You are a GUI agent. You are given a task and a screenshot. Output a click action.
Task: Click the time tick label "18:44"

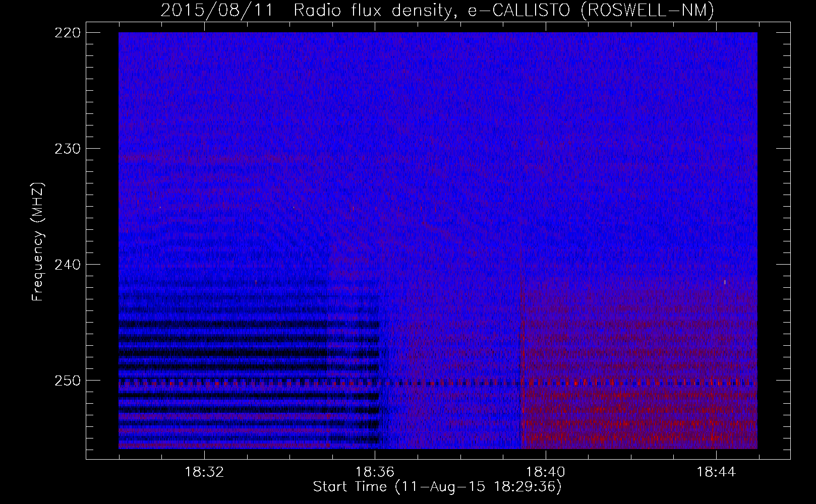point(716,472)
